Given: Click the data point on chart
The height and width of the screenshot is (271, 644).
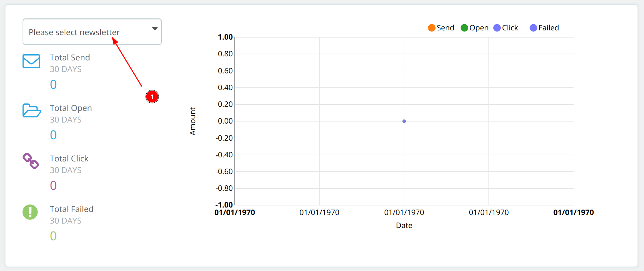Looking at the screenshot, I should click(x=404, y=121).
